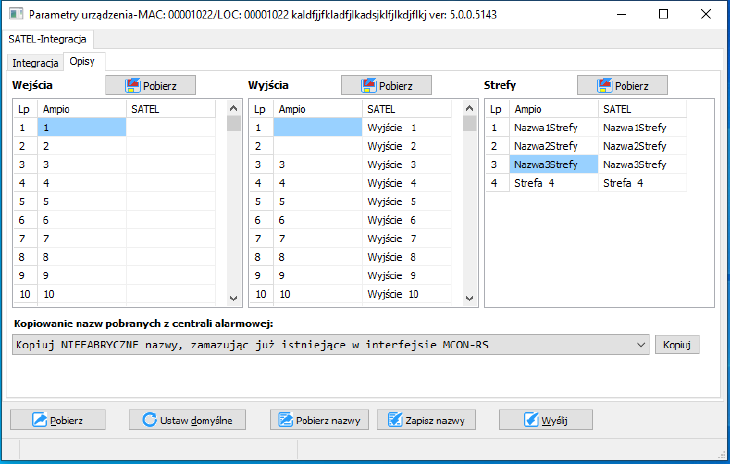Close the Parametry urządzenia window
730x464 pixels.
(x=705, y=14)
